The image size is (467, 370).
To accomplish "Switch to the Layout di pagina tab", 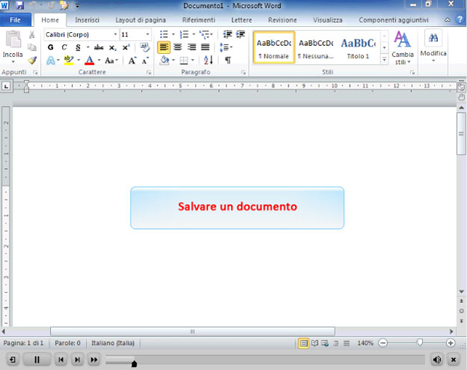I will [x=141, y=20].
